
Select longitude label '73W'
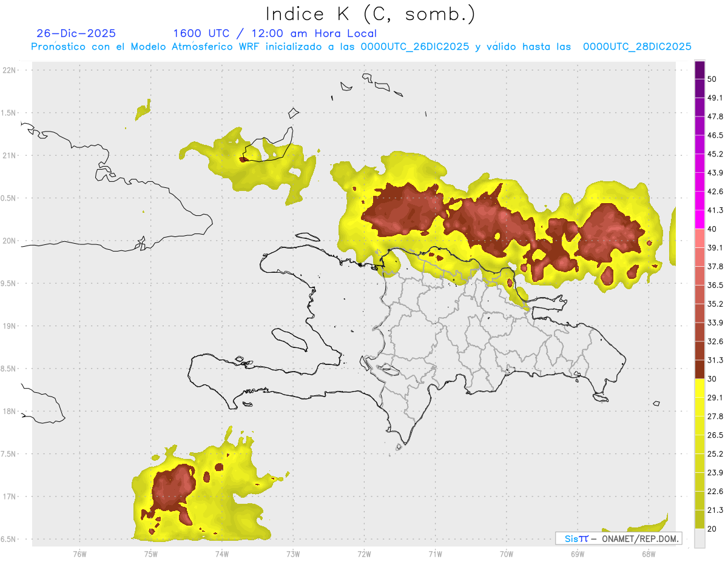click(293, 554)
